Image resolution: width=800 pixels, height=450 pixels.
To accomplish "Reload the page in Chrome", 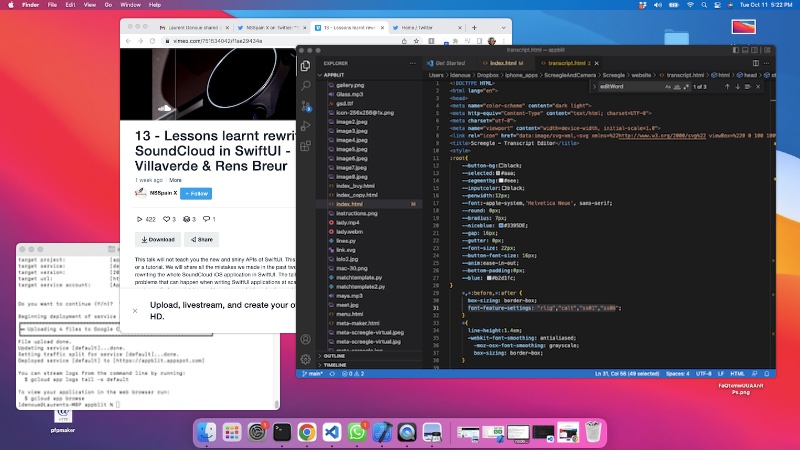I will [x=152, y=41].
